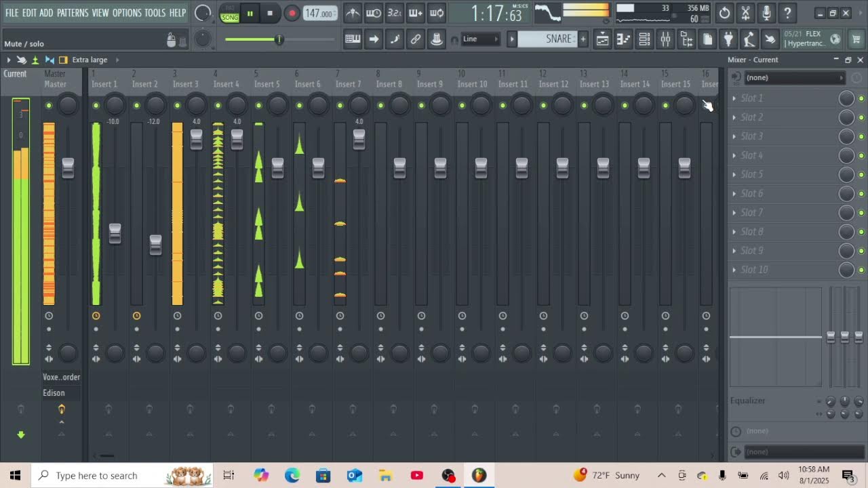Open the VIEW menu
868x488 pixels.
pos(100,13)
